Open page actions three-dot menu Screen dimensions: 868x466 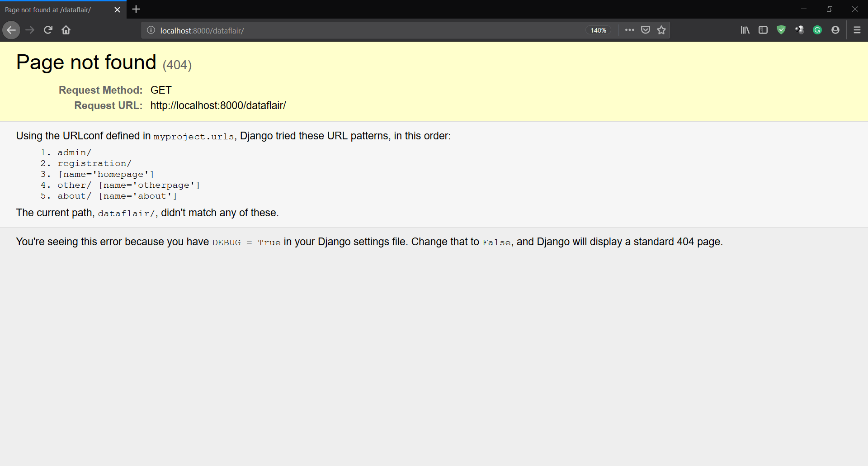coord(629,30)
